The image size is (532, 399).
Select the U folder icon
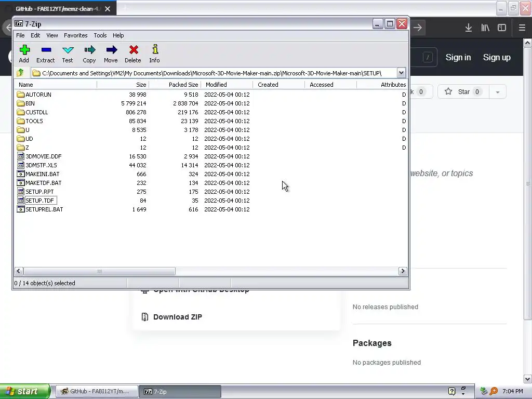click(x=21, y=129)
